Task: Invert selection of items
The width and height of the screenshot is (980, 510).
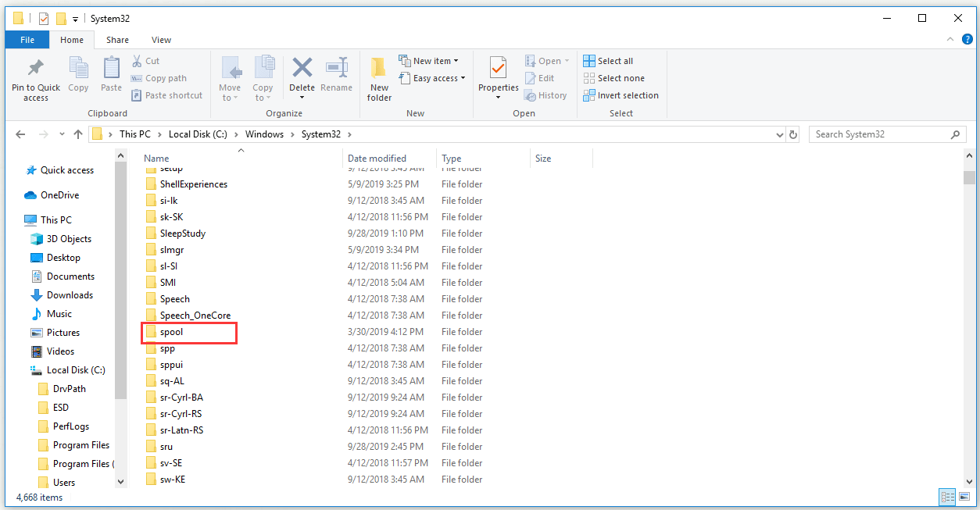Action: (621, 95)
